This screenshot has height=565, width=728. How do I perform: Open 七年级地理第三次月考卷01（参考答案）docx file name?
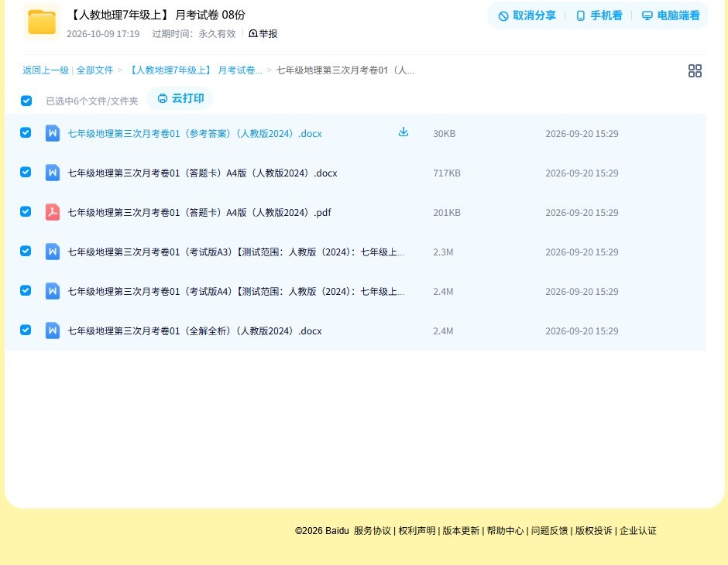(194, 134)
